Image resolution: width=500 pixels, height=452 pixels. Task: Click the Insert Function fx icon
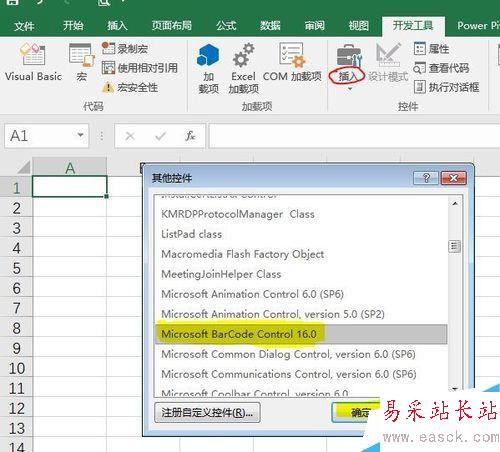(190, 136)
